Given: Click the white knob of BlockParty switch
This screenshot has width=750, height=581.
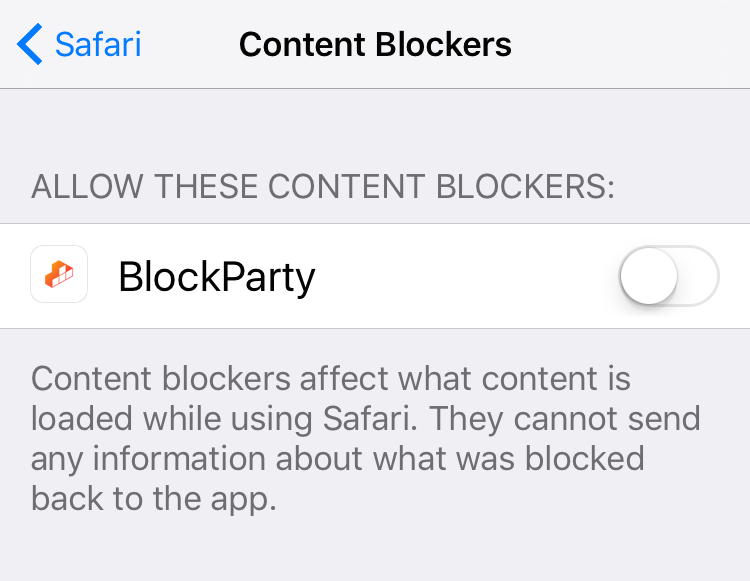Looking at the screenshot, I should (649, 276).
